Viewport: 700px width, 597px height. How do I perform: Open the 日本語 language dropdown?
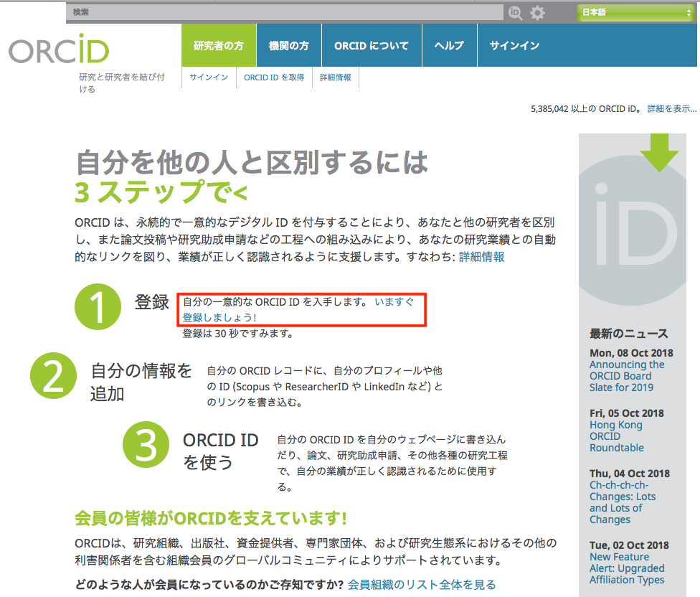[x=635, y=12]
